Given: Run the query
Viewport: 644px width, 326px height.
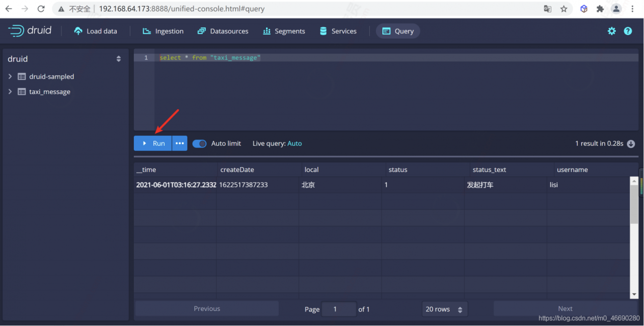Looking at the screenshot, I should [x=153, y=143].
